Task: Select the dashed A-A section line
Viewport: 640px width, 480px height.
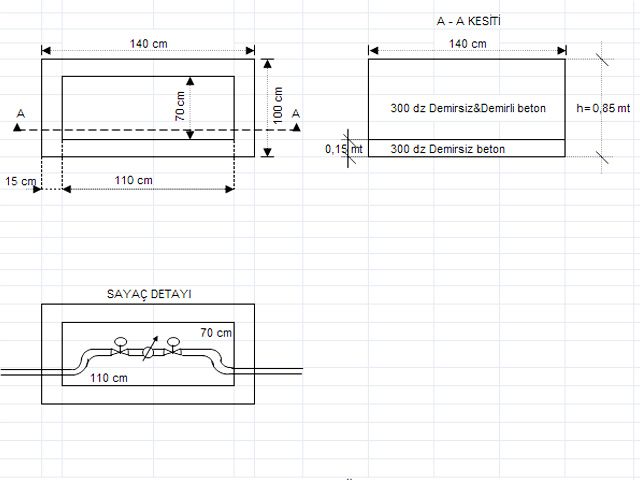Action: 150,130
